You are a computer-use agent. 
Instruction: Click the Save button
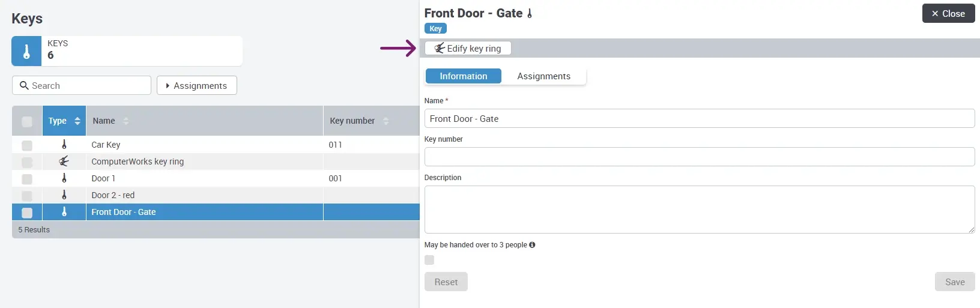(x=954, y=282)
